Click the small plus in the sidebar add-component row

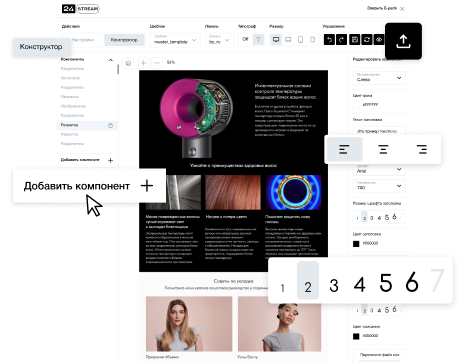[x=111, y=160]
